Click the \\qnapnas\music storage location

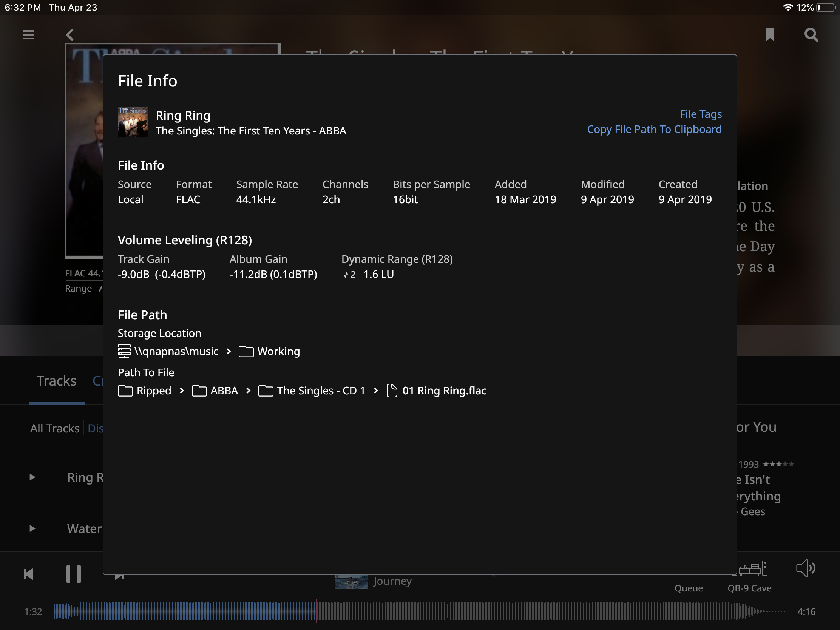[x=168, y=351]
